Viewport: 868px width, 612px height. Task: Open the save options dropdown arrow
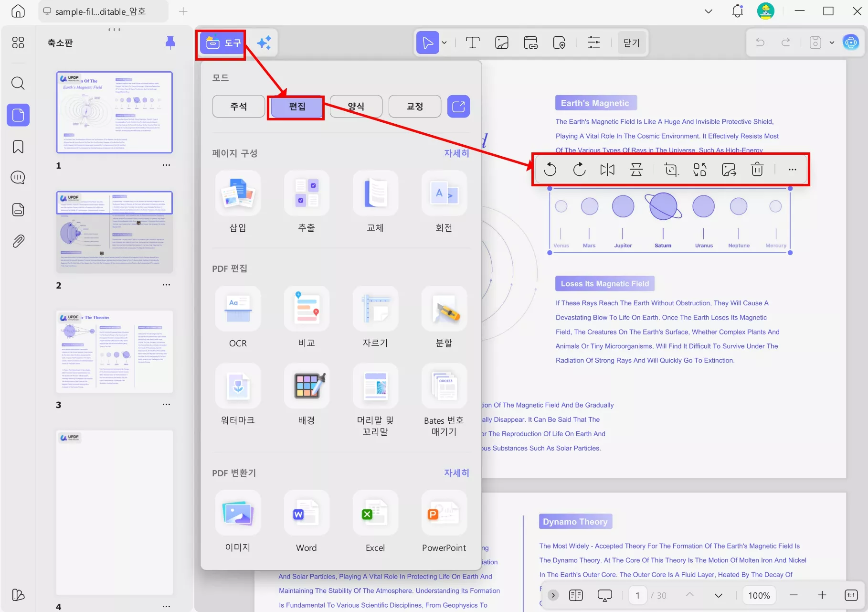click(x=832, y=43)
